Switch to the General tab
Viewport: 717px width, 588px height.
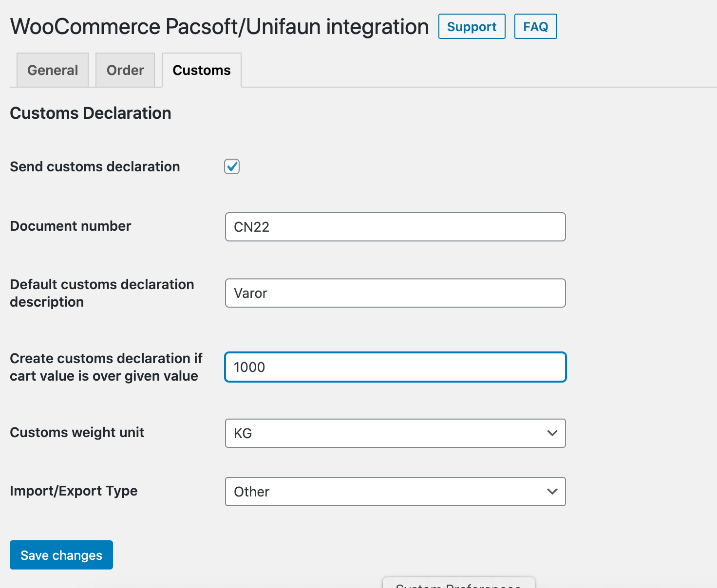(53, 70)
